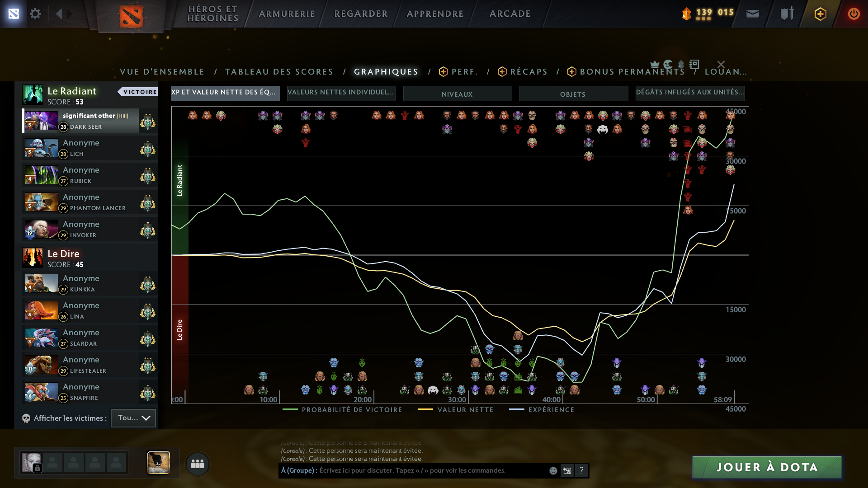Show DÉGÂTS INFLIGÉS AUX UNITÉS... graph

pos(690,94)
